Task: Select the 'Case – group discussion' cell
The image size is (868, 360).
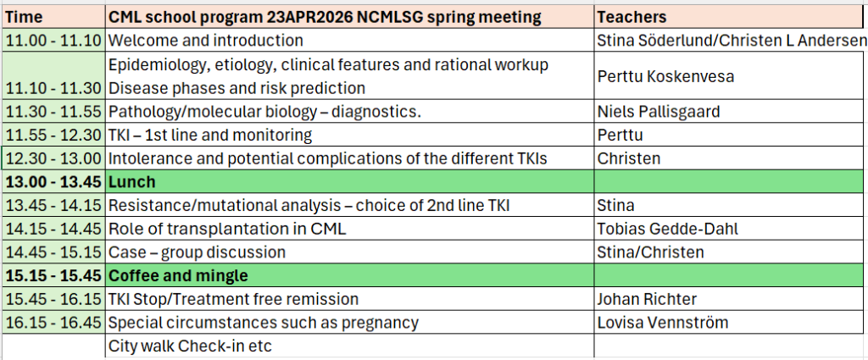Action: pyautogui.click(x=348, y=252)
